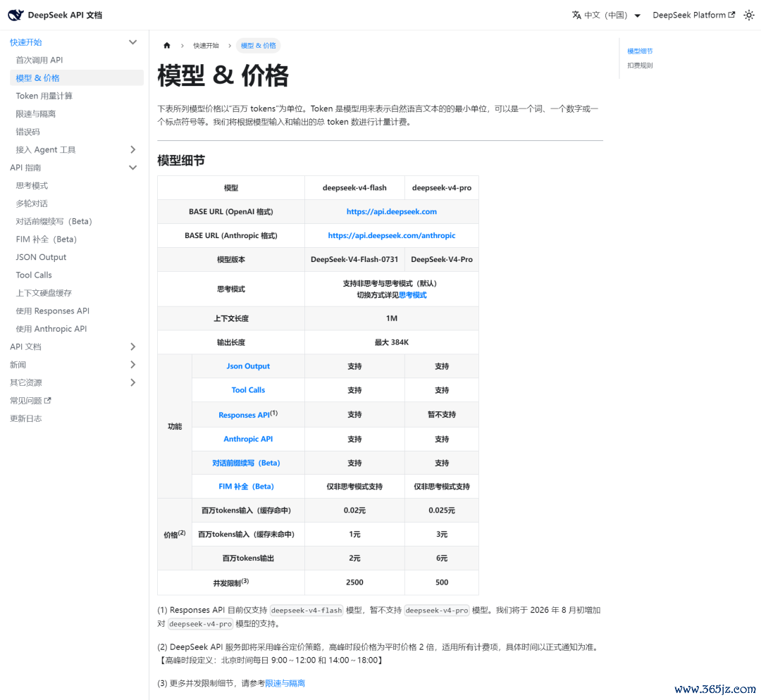
Task: Expand the 新闻 sidebar chevron
Action: pos(132,364)
